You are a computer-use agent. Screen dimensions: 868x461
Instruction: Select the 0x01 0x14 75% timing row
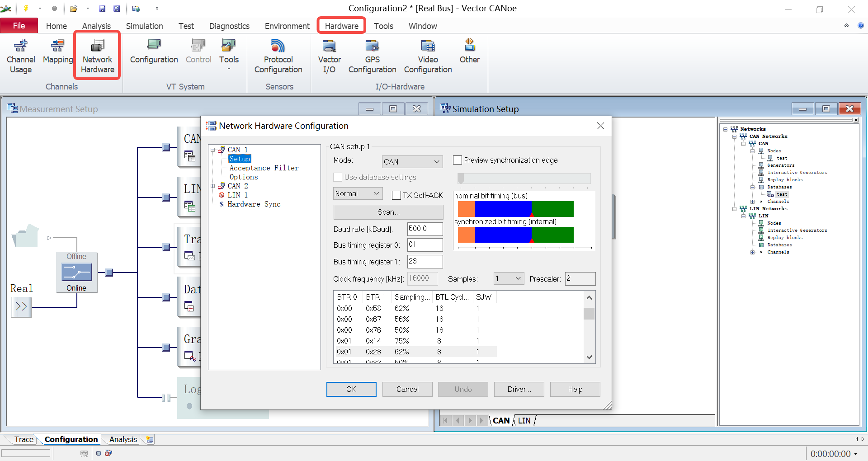tap(415, 341)
